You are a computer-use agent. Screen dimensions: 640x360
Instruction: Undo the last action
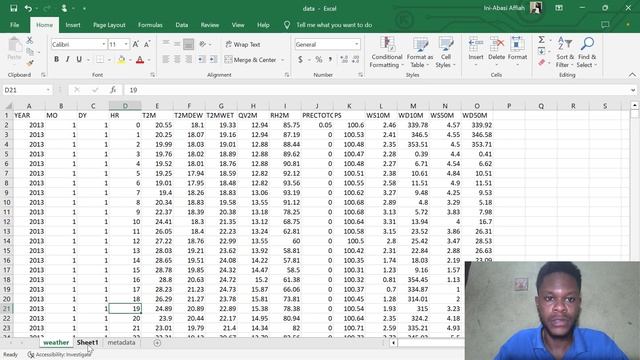pyautogui.click(x=28, y=8)
